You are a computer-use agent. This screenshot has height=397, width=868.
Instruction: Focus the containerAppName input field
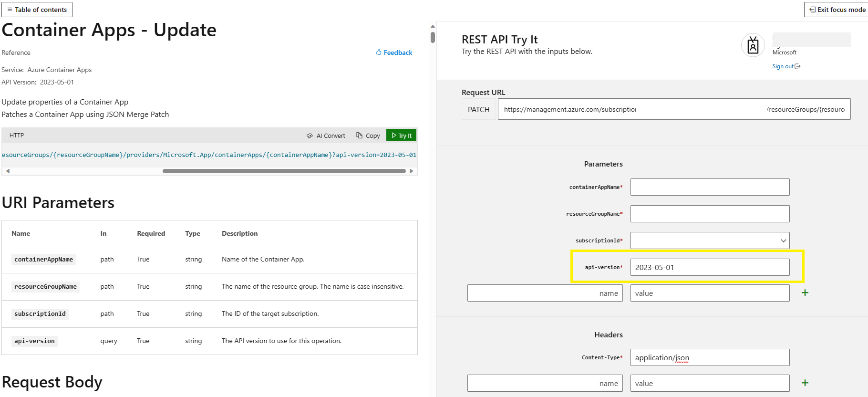click(710, 187)
